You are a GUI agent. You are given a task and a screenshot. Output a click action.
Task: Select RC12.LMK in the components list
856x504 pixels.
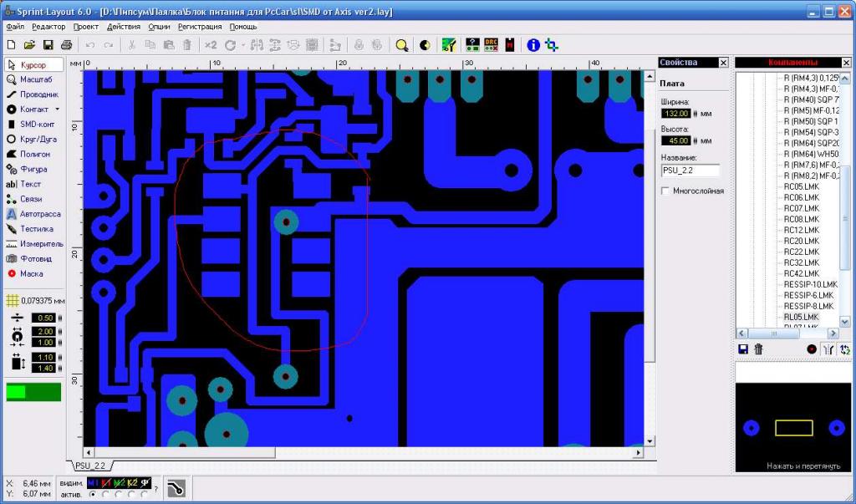(801, 230)
